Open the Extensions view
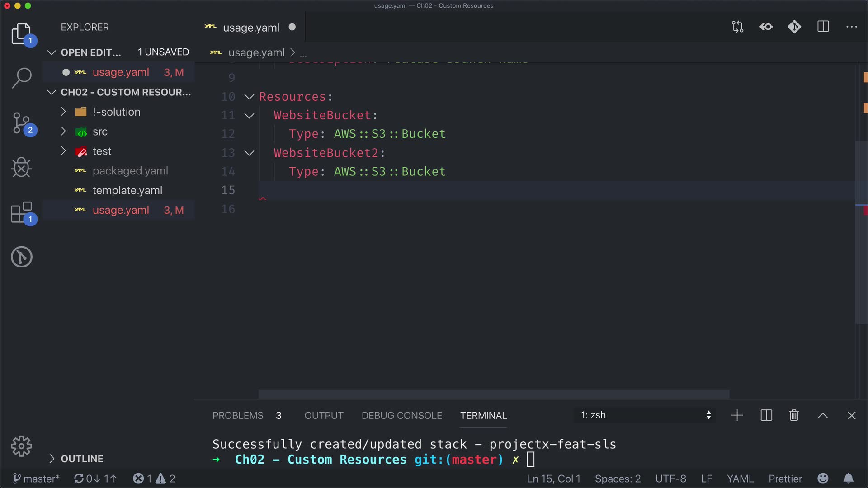 (x=21, y=212)
